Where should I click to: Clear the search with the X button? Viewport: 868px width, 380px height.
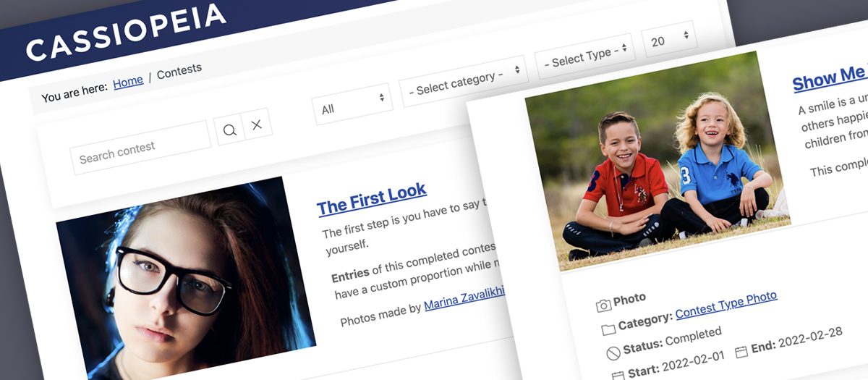click(x=256, y=125)
